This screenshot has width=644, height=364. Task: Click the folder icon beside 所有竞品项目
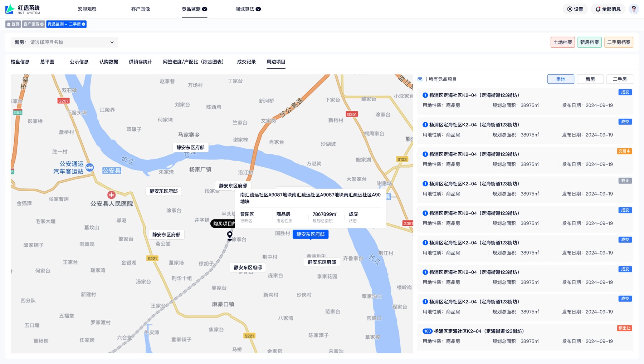[x=420, y=79]
